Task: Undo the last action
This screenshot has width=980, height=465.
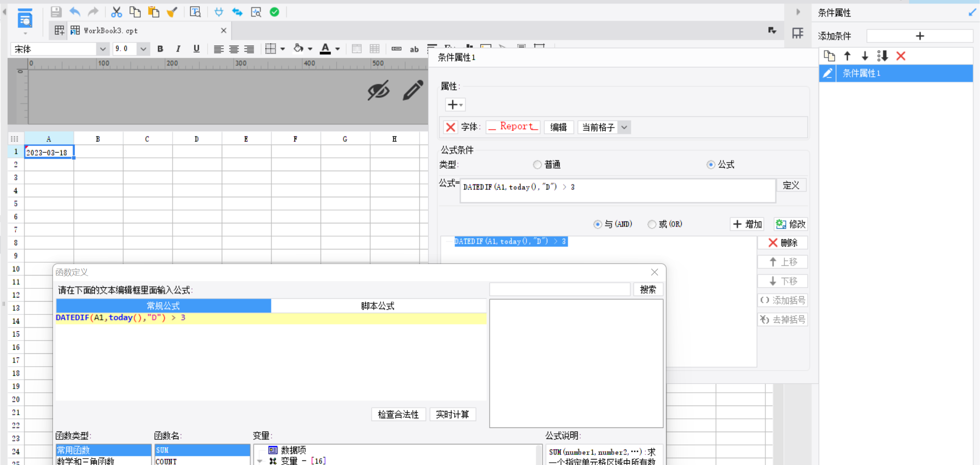Action: 75,12
